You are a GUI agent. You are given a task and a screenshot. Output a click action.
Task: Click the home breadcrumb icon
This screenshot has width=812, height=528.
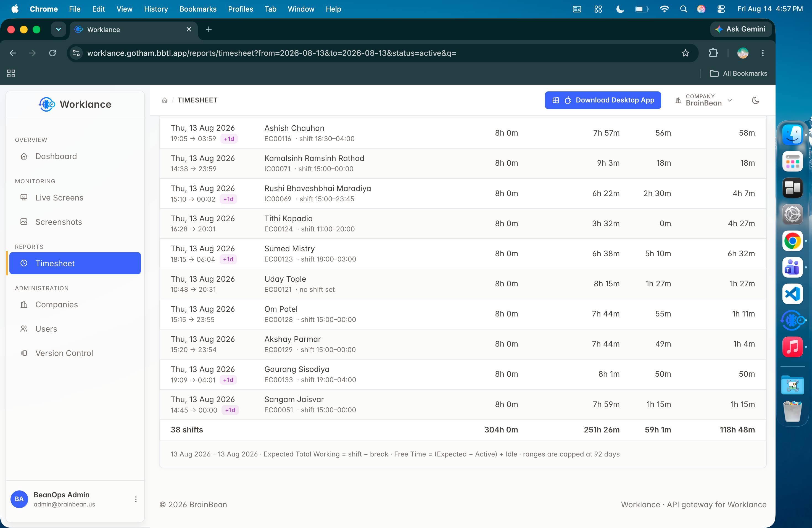[x=164, y=100]
